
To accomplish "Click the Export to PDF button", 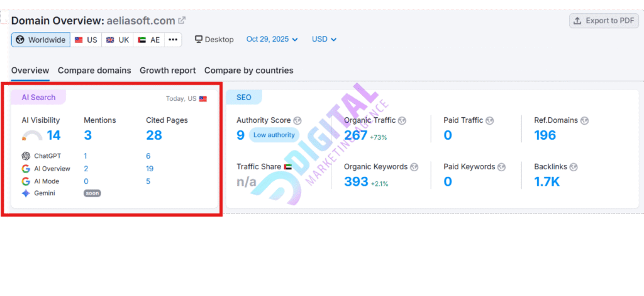I will click(604, 21).
